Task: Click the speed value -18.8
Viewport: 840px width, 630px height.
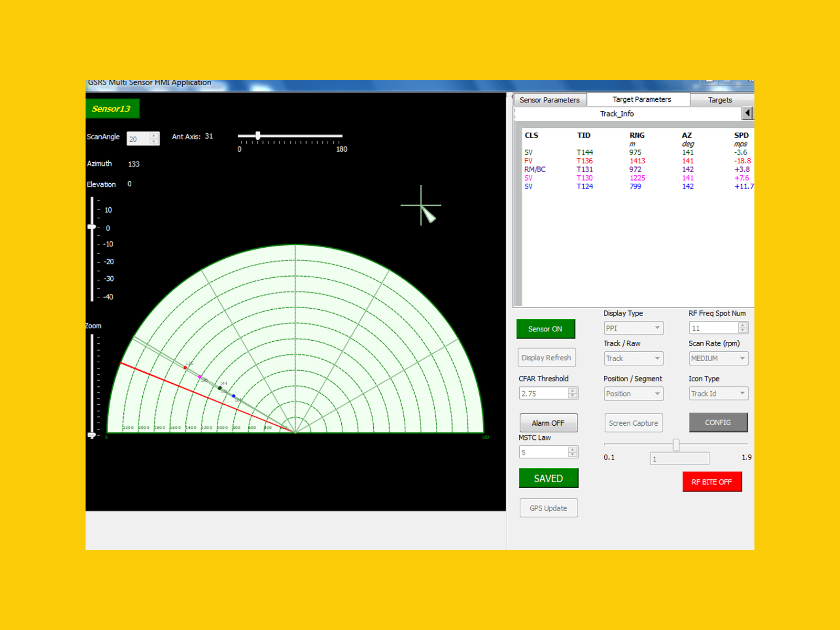Action: click(742, 161)
